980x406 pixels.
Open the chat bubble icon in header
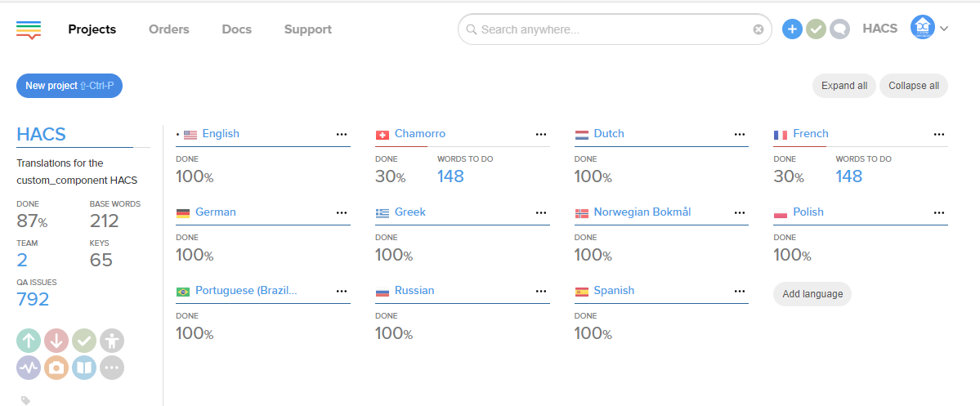click(x=839, y=29)
